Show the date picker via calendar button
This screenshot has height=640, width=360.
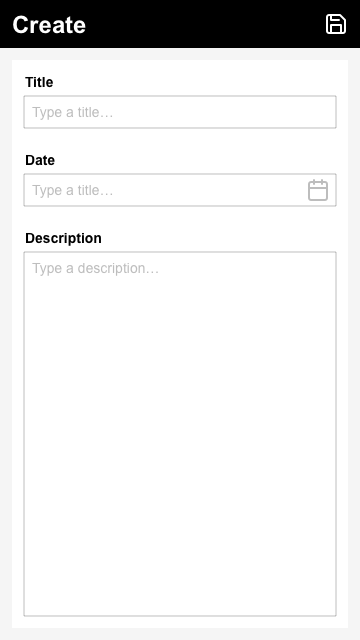[318, 190]
